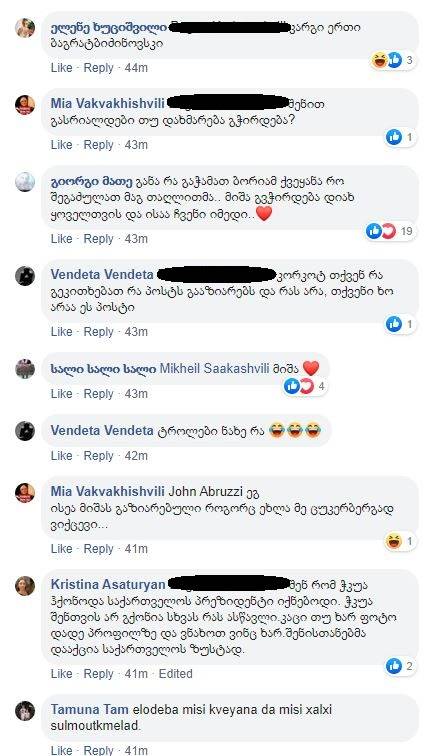
Task: Open the Tamuna Tam profile name
Action: [90, 710]
